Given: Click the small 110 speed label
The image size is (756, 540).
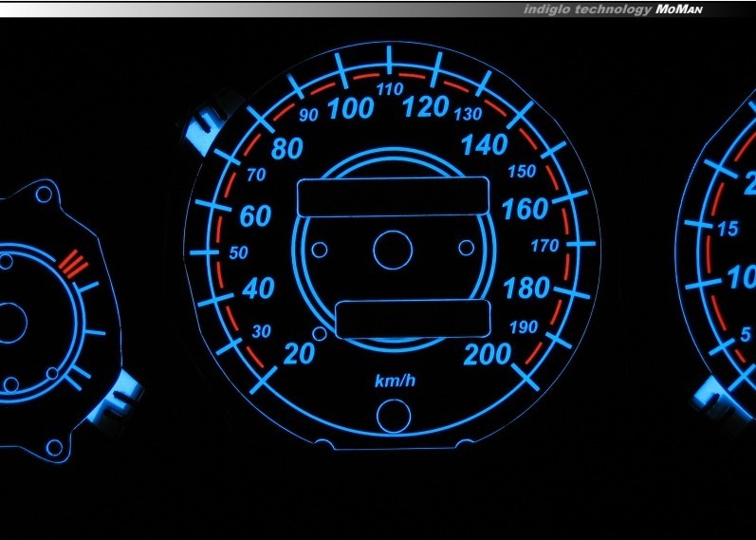Looking at the screenshot, I should click(389, 89).
